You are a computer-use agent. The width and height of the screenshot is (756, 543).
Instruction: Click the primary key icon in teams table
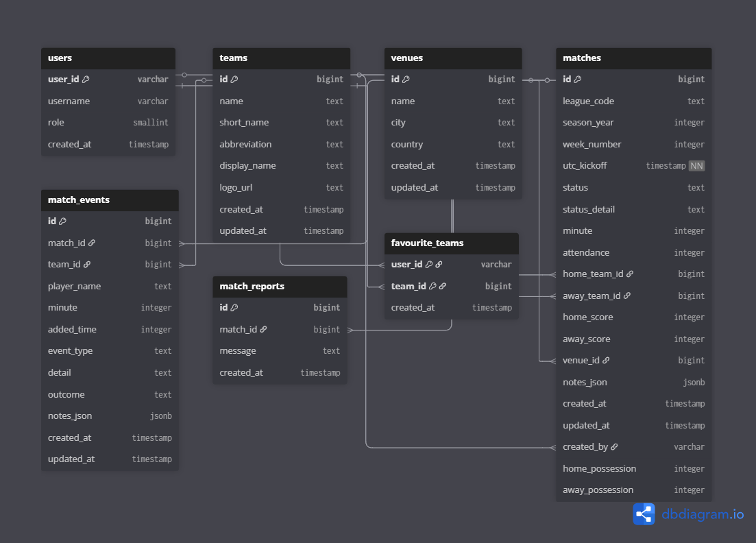234,80
